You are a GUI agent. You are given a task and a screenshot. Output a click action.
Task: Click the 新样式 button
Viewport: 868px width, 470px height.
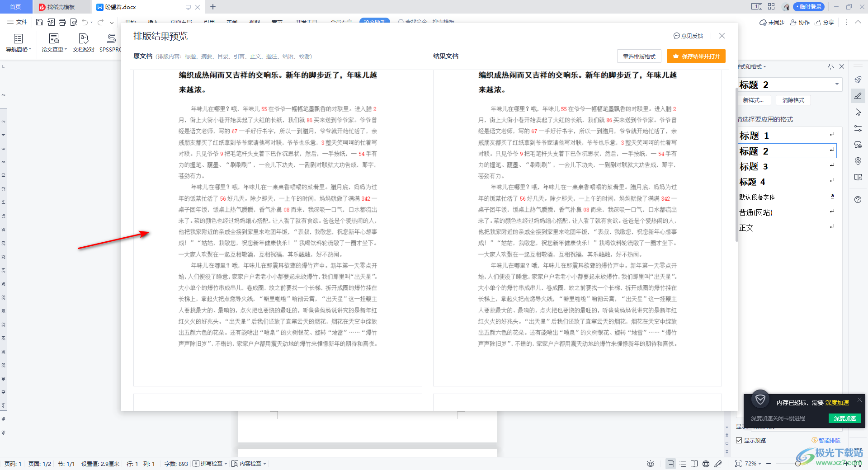pos(753,100)
